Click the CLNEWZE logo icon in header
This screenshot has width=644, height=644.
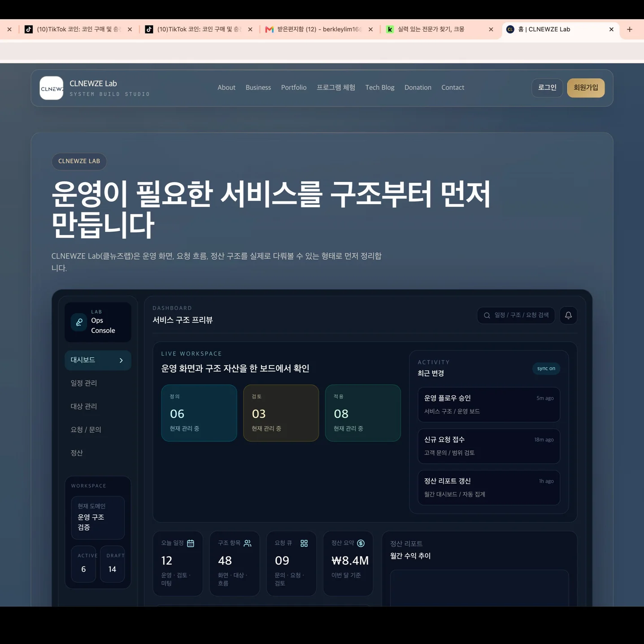point(52,88)
